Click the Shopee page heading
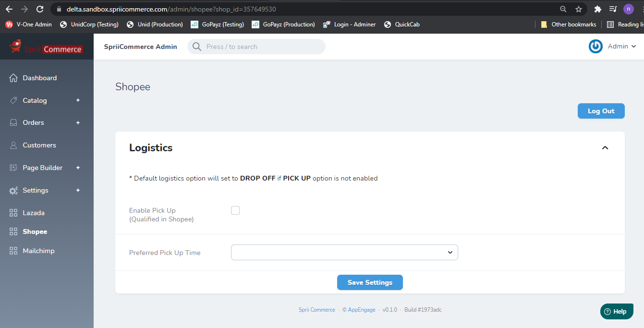Viewport: 644px width, 328px height. click(x=133, y=87)
